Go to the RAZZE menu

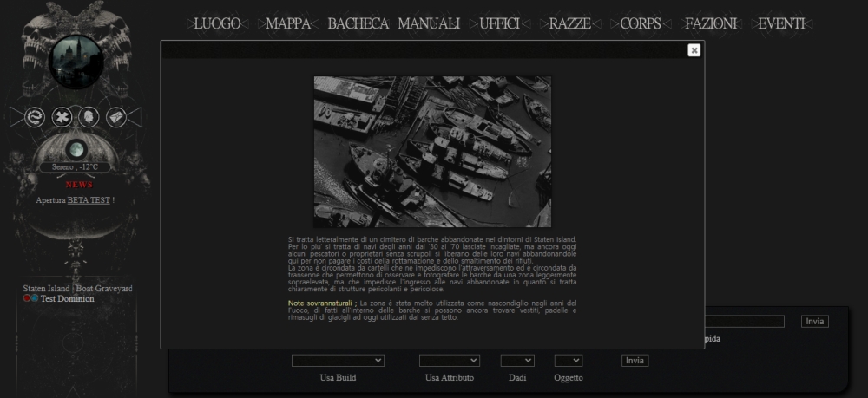pyautogui.click(x=569, y=23)
